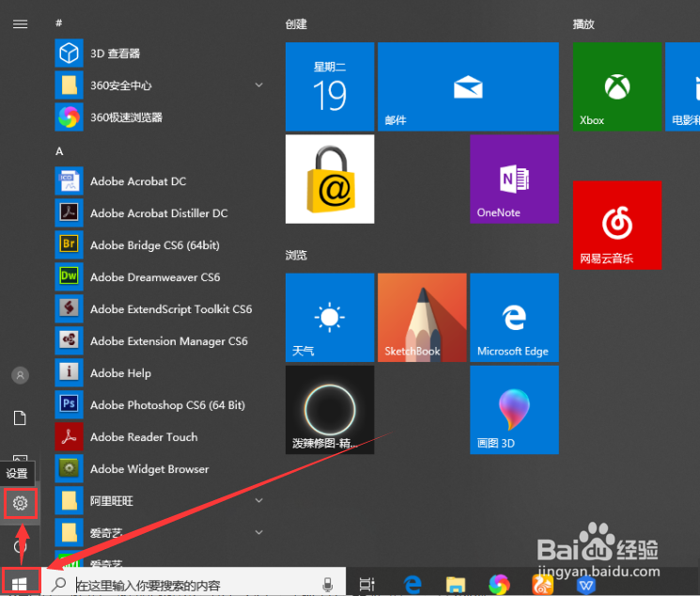Click the 播放 tile group title
Image resolution: width=700 pixels, height=596 pixels.
583,24
